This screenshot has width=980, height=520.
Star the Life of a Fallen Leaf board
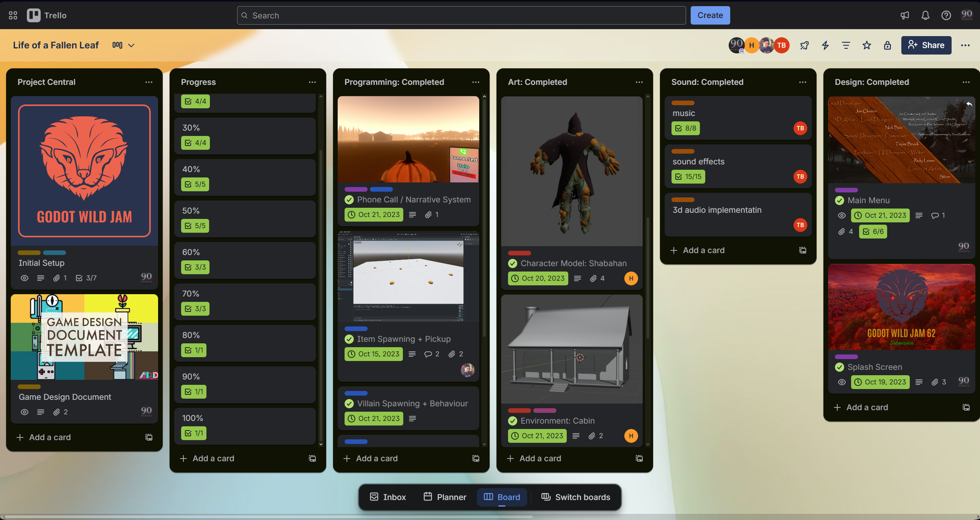coord(866,45)
